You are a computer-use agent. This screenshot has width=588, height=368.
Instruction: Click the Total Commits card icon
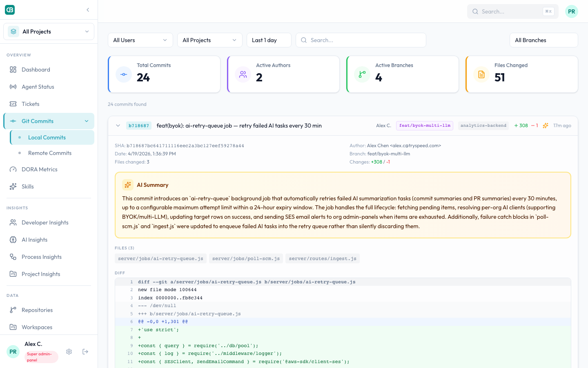coord(124,74)
